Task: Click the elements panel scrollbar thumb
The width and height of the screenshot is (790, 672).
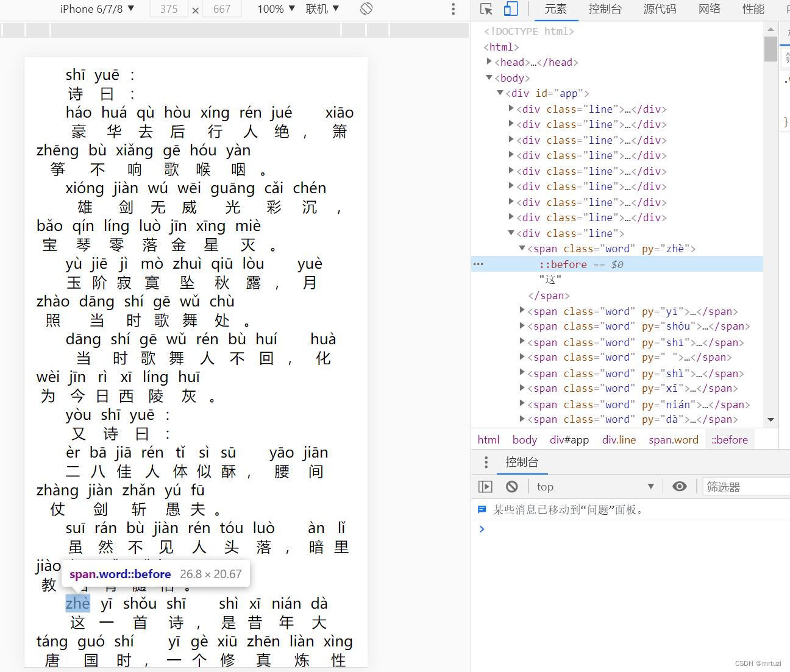Action: tap(770, 49)
